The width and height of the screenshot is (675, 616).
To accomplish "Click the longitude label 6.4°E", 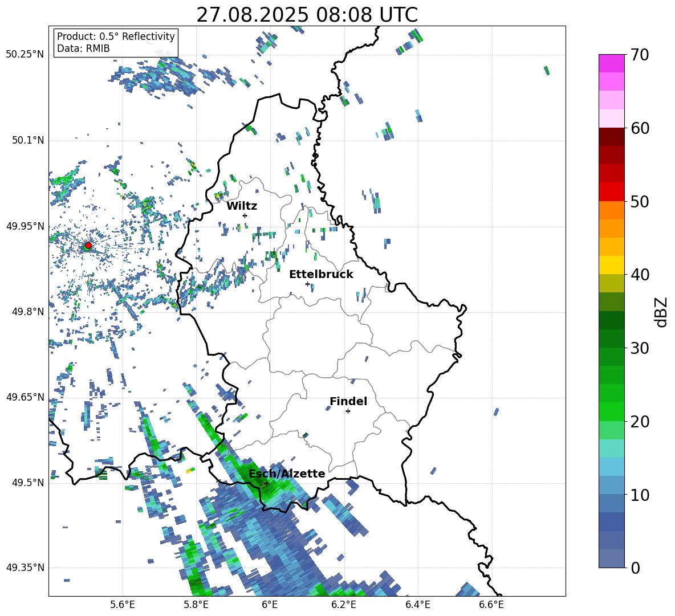I will (x=417, y=605).
